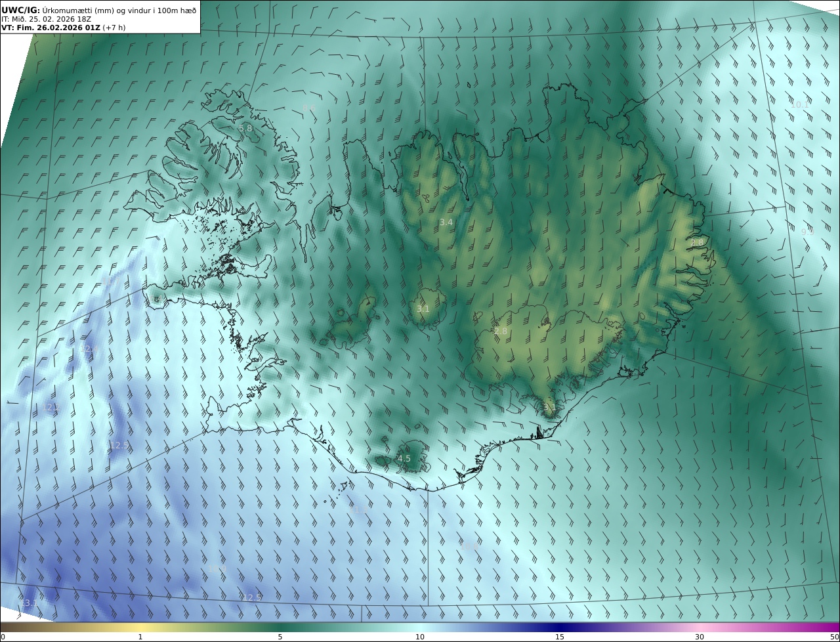
Task: Click the colorbar tick label 0
Action: 3,637
